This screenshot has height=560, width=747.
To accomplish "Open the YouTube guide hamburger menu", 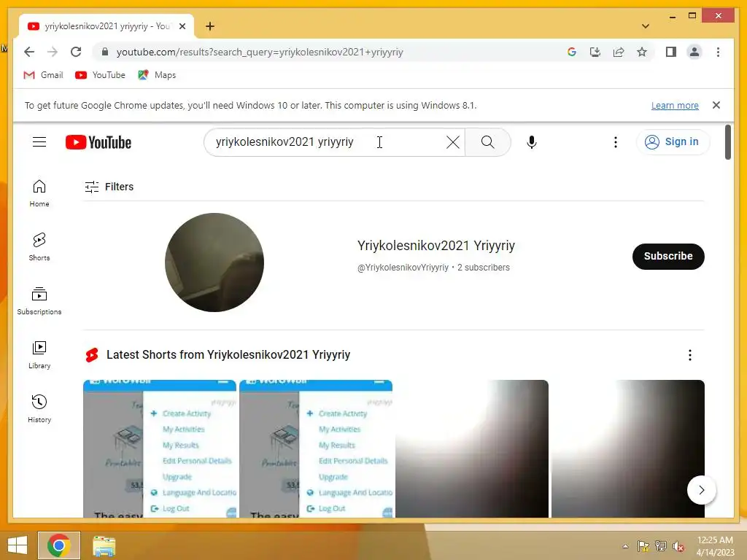I will (x=39, y=142).
